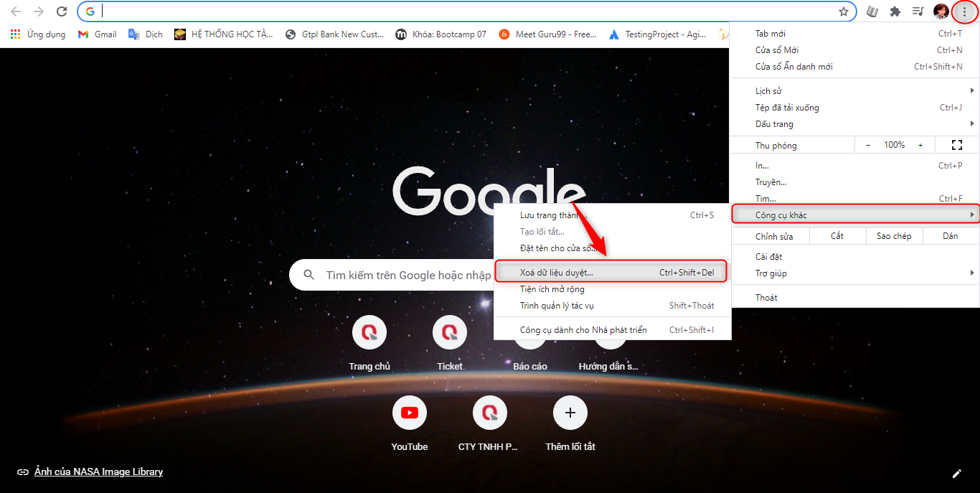The height and width of the screenshot is (493, 980).
Task: Close the Chrome three-dot menu button
Action: click(964, 11)
